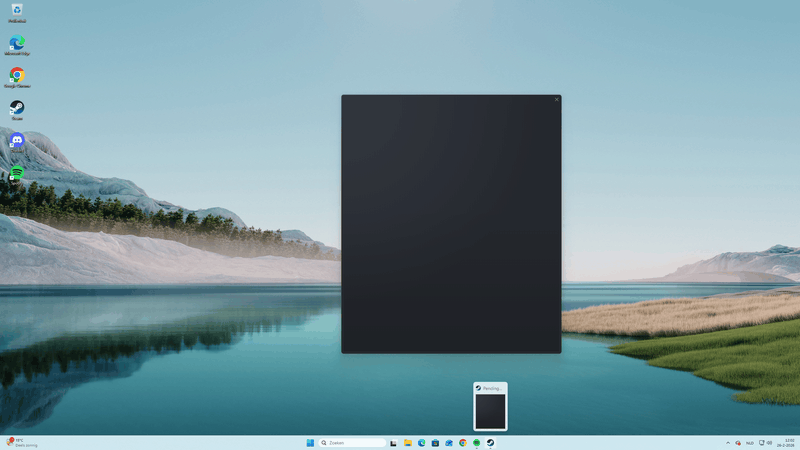Open the Steam desktop shortcut
The height and width of the screenshot is (450, 800).
click(x=17, y=110)
